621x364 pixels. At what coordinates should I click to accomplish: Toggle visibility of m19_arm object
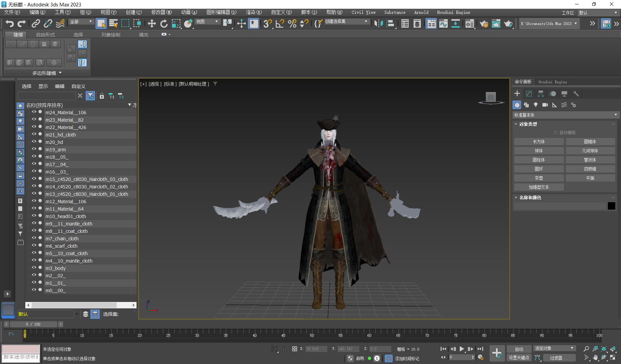34,149
